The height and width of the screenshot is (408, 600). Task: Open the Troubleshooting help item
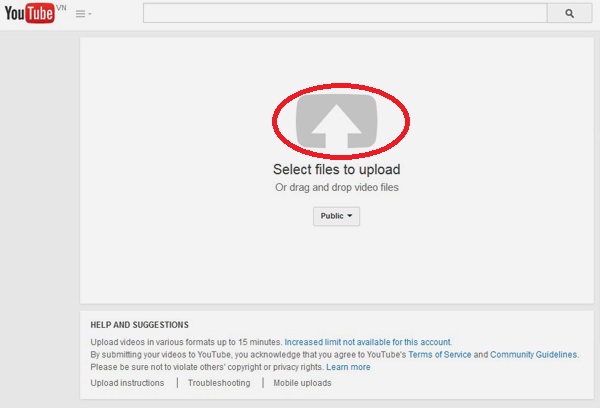[x=218, y=383]
